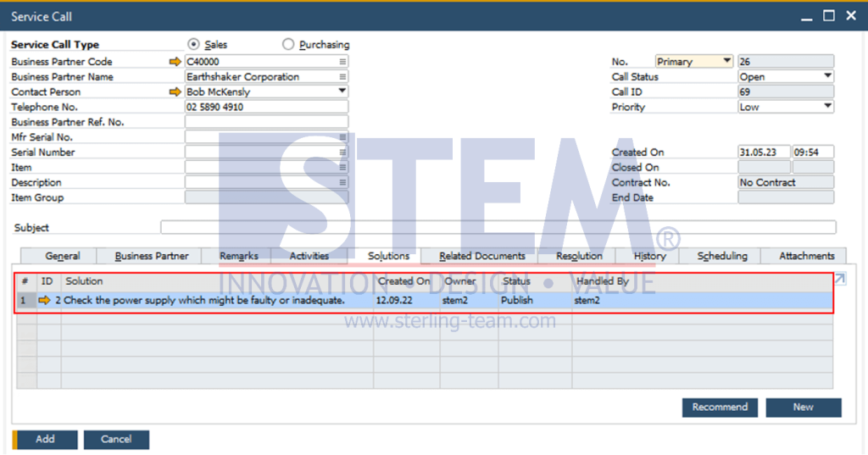
Task: Expand the solutions grid with corner arrow icon
Action: (839, 279)
